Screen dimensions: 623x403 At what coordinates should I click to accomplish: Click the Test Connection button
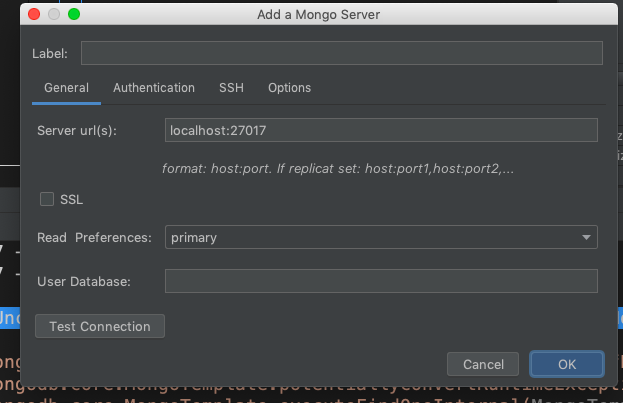(100, 326)
